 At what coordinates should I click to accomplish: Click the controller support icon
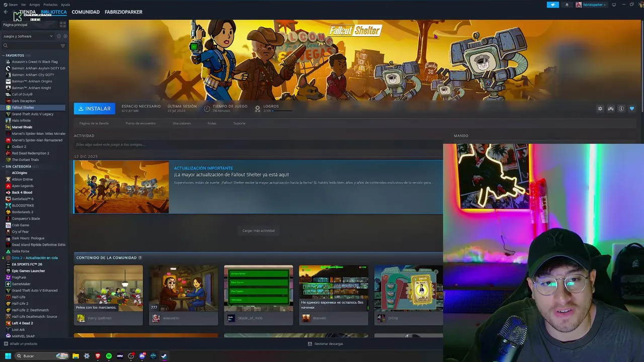coord(611,109)
